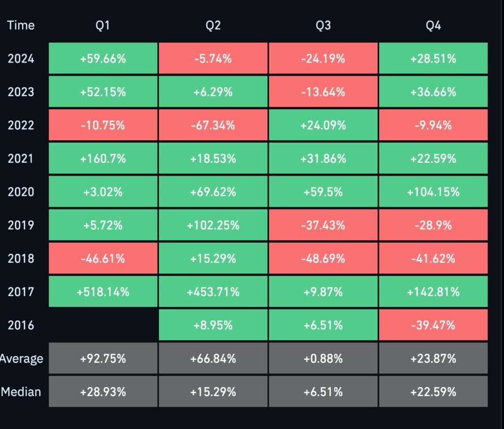Select the 2022 Q2 cell showing -67.34%
This screenshot has height=429, width=504.
click(213, 125)
